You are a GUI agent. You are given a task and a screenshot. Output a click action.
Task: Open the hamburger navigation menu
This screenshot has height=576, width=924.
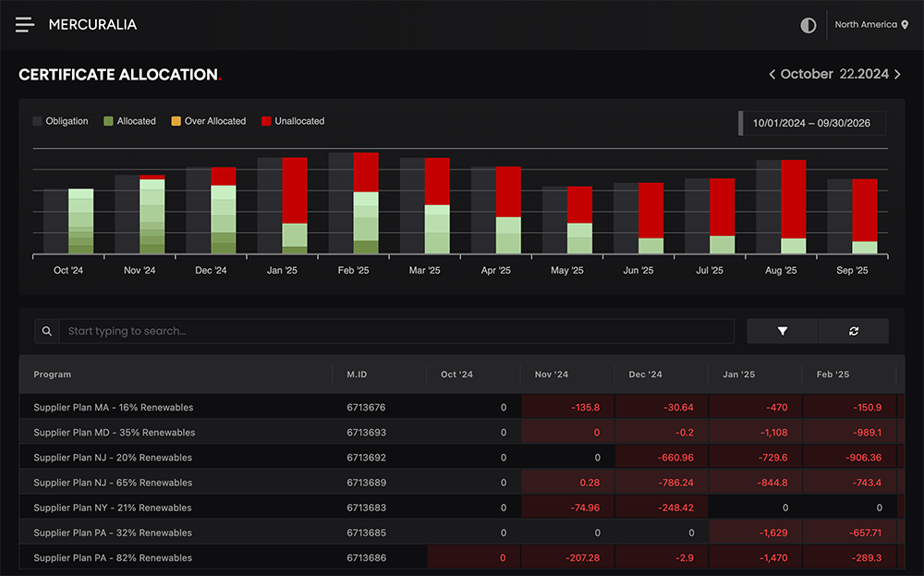(x=25, y=25)
